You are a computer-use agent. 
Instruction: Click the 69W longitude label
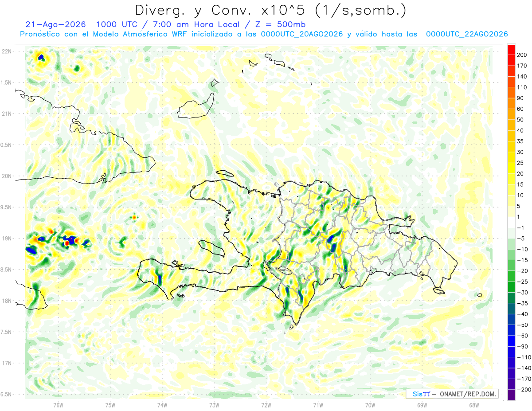click(x=422, y=405)
